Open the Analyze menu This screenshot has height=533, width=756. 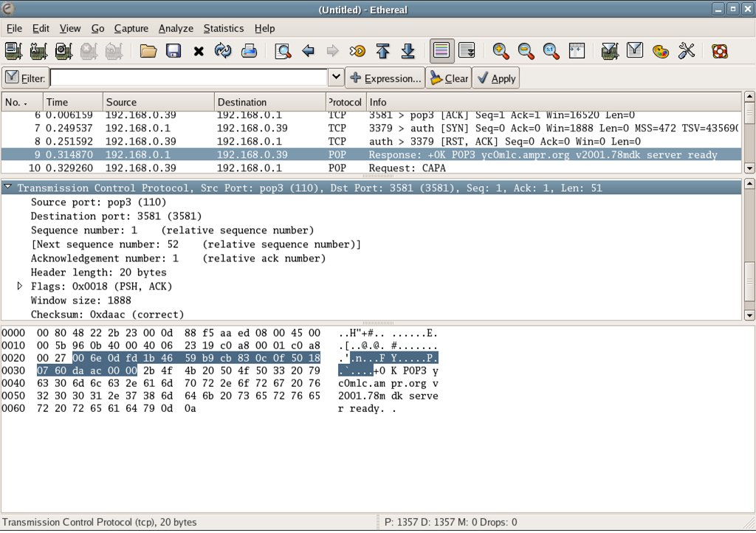tap(176, 28)
